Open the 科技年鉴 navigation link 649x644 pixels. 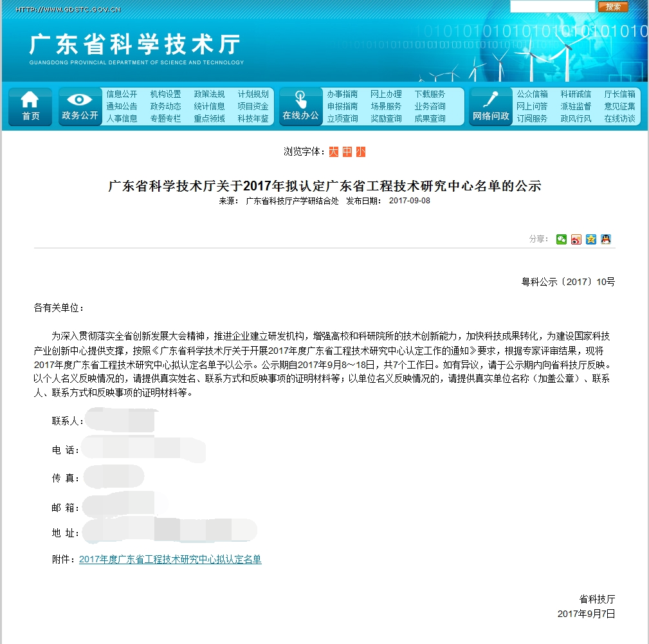pos(253,118)
